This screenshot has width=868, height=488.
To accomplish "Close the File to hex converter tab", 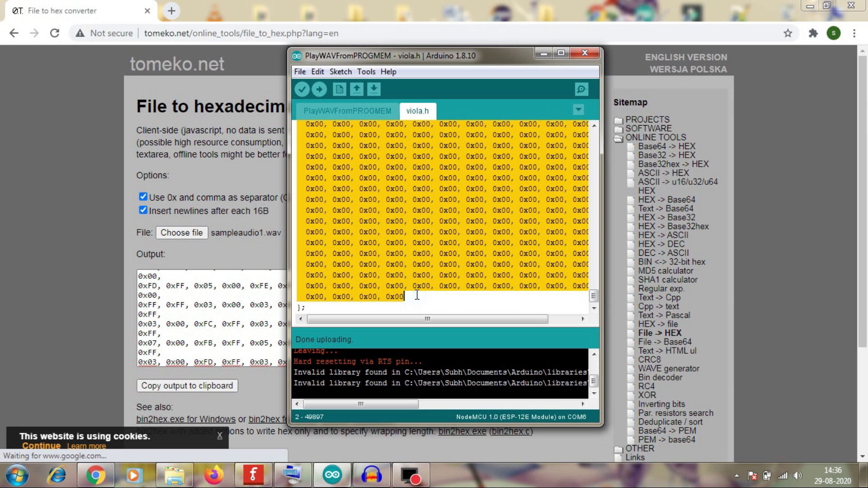I will [x=147, y=11].
